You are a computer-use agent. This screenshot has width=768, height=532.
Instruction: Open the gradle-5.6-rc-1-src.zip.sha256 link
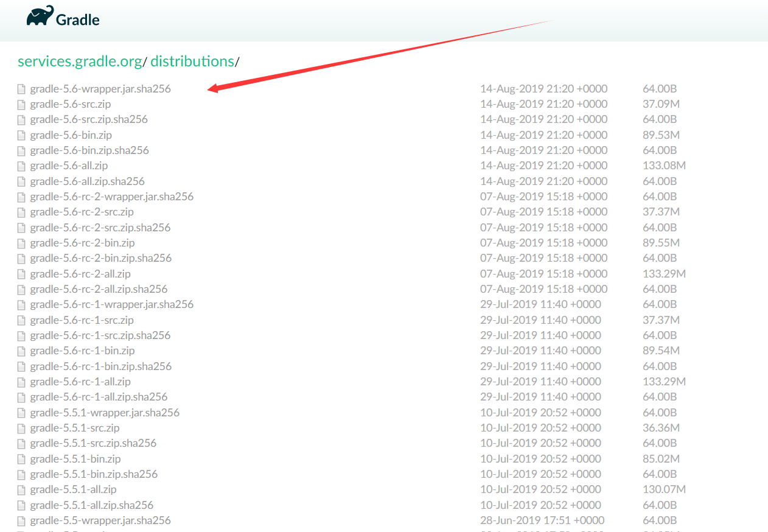pos(100,335)
